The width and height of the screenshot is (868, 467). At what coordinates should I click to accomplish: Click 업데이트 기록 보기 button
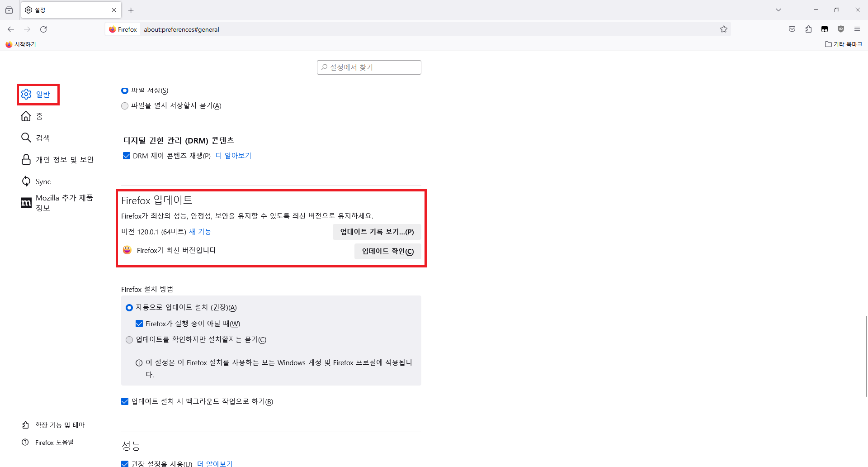pyautogui.click(x=377, y=232)
